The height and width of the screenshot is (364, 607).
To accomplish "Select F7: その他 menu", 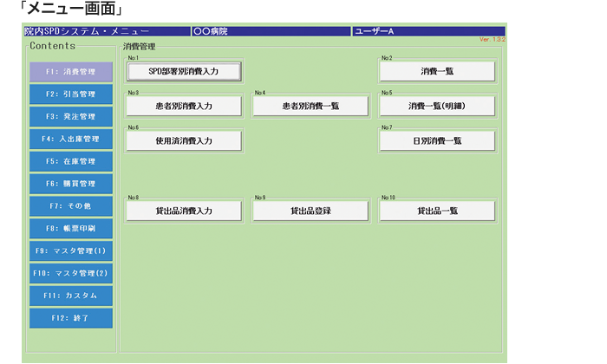I will point(71,206).
